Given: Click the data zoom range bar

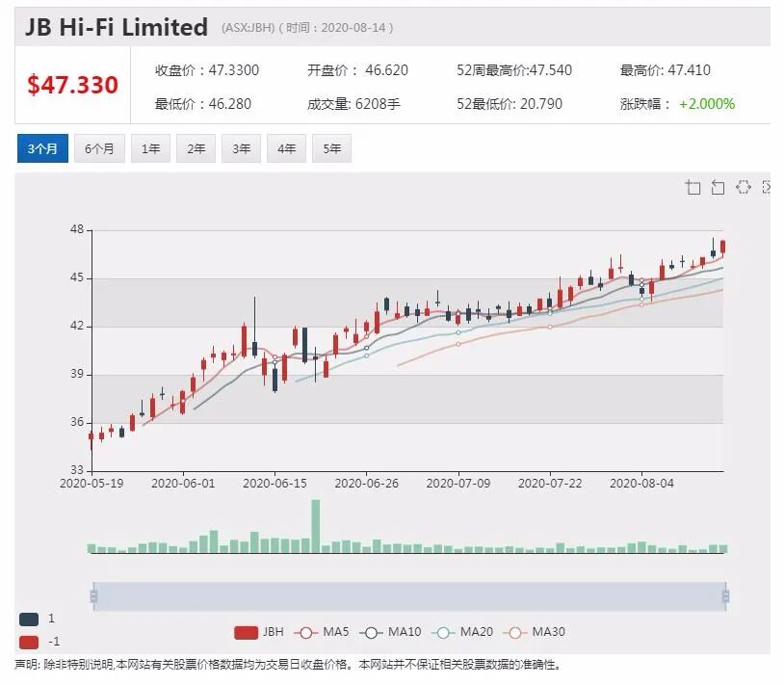Looking at the screenshot, I should pos(409,596).
